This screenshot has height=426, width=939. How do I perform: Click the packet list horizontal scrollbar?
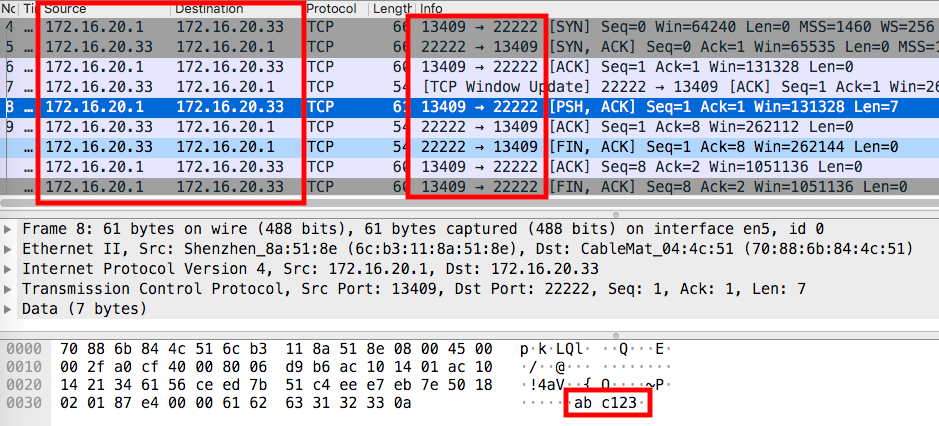tap(470, 203)
